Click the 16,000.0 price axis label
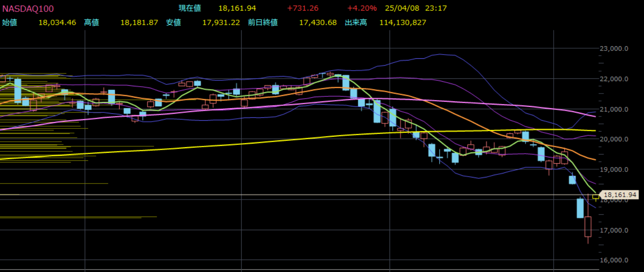 (614, 261)
